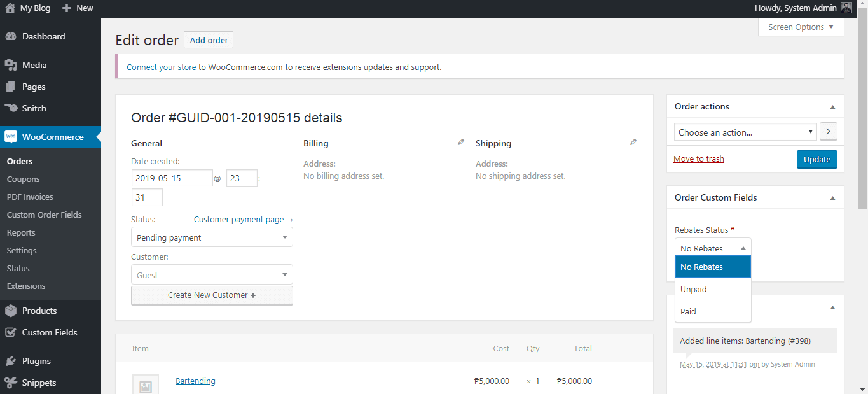Apply order action with arrow button

point(828,131)
